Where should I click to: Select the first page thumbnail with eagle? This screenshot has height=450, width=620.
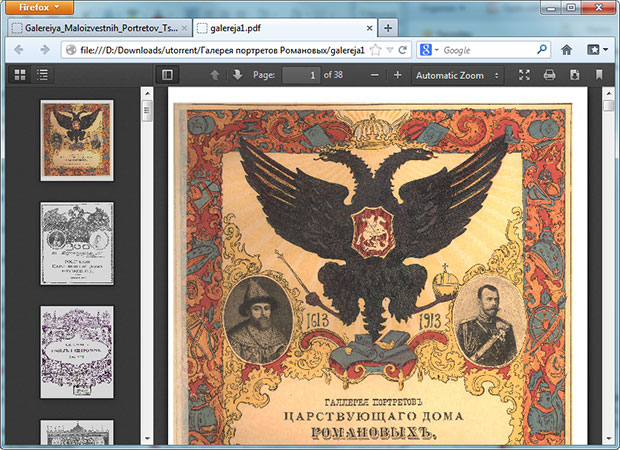point(77,140)
